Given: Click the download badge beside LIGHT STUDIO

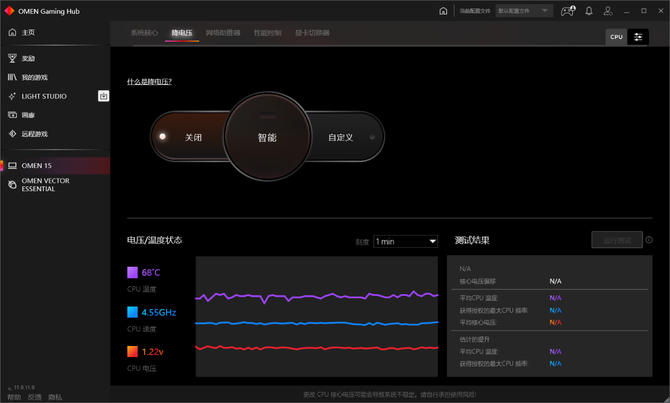Looking at the screenshot, I should click(x=103, y=96).
